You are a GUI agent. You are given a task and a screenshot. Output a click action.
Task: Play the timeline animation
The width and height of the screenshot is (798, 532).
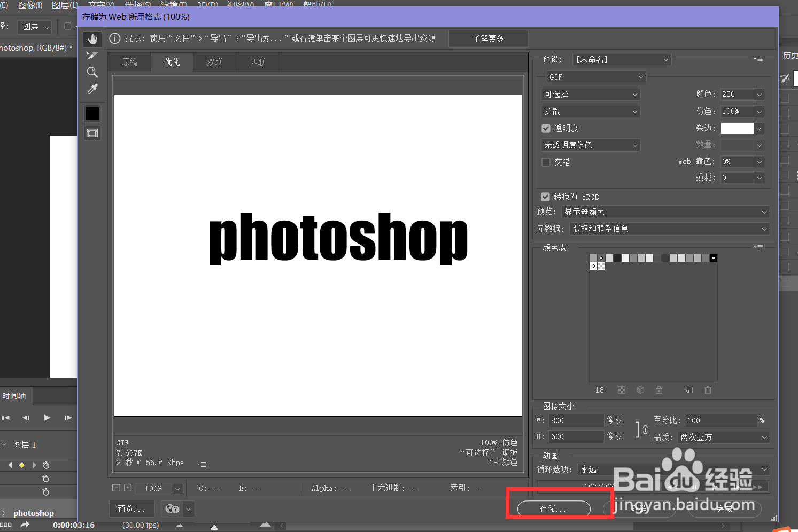[x=47, y=418]
